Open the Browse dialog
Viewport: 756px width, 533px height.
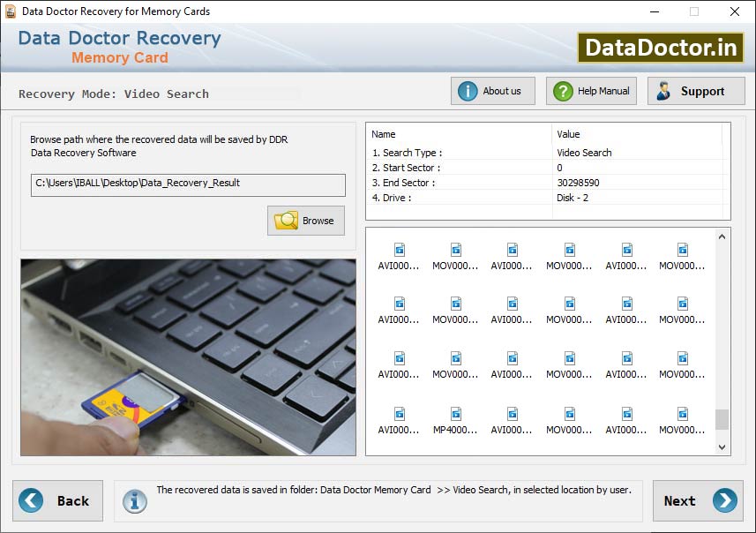click(306, 220)
